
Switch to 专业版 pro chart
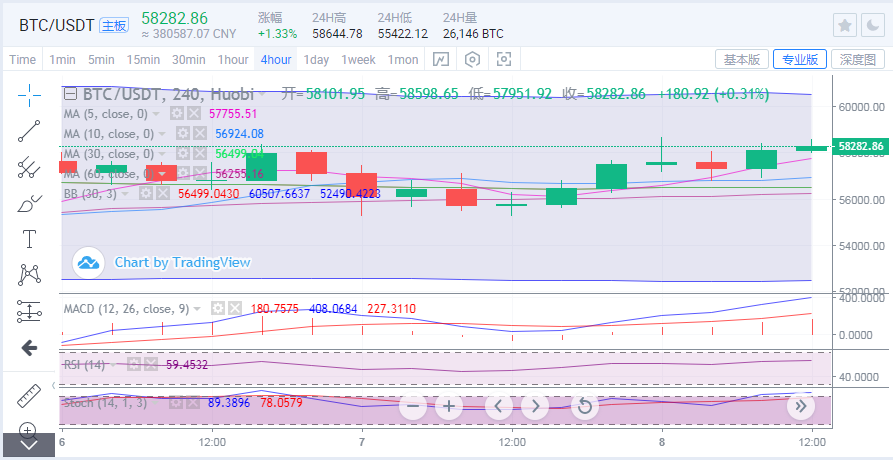[800, 59]
